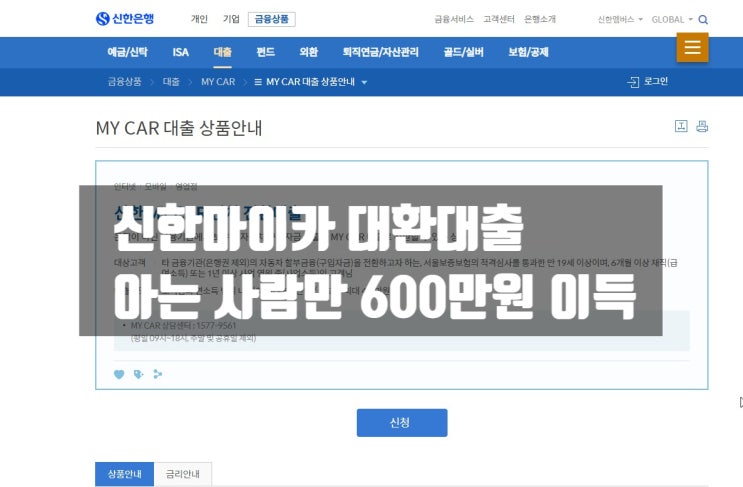
Task: Open the orange hamburger menu button
Action: 692,47
